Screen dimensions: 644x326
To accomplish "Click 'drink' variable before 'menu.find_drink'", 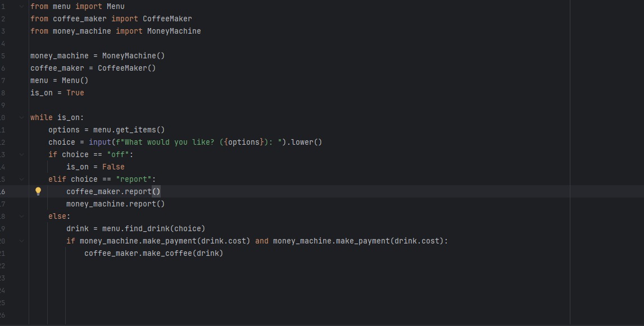I will (78, 228).
